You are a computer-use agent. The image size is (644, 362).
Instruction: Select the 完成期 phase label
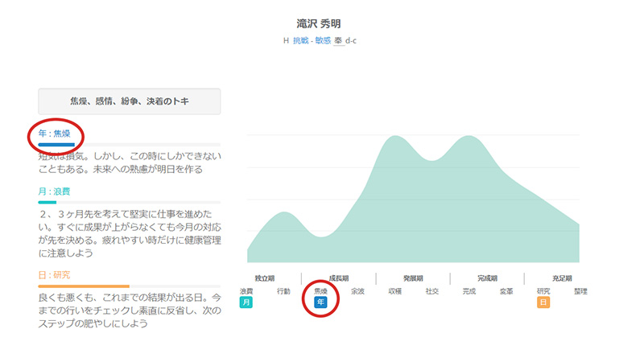[x=488, y=278]
